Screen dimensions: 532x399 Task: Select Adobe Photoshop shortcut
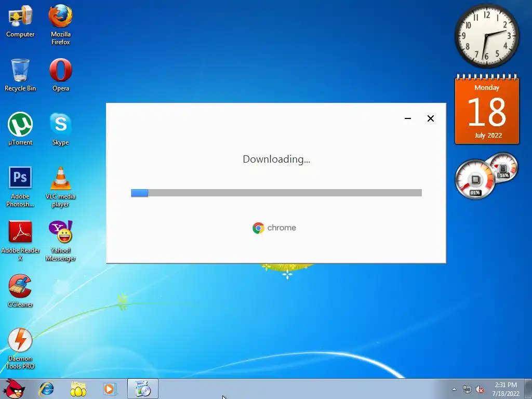click(20, 186)
